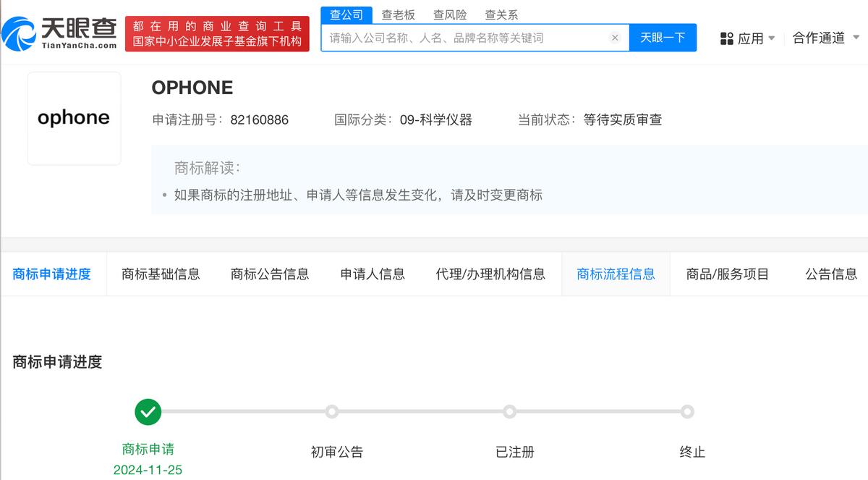Expand the 合作通道 dropdown arrow
The width and height of the screenshot is (868, 480).
pos(856,38)
